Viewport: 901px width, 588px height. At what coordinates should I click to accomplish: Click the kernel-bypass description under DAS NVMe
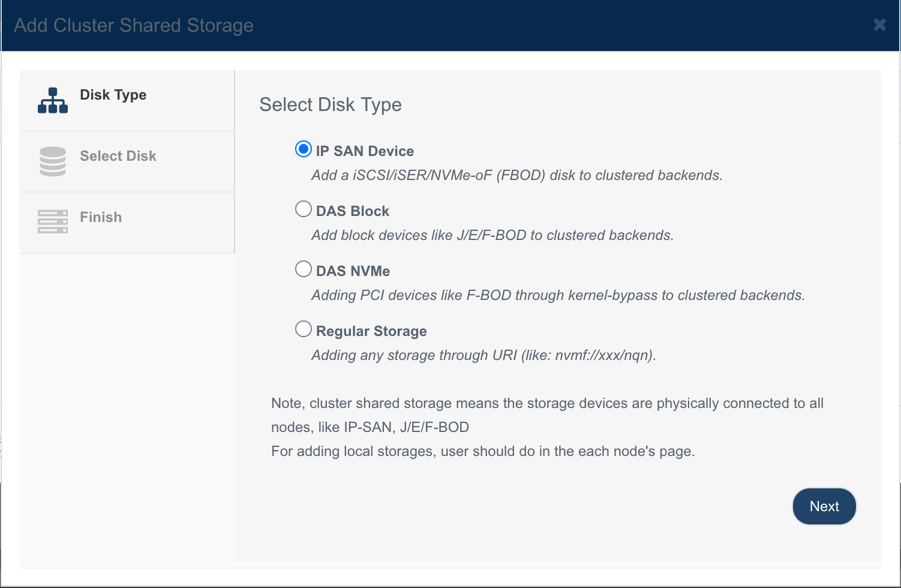pyautogui.click(x=558, y=295)
